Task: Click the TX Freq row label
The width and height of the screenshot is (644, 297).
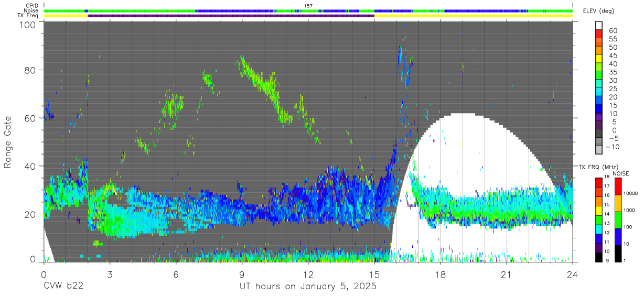Action: pyautogui.click(x=28, y=16)
